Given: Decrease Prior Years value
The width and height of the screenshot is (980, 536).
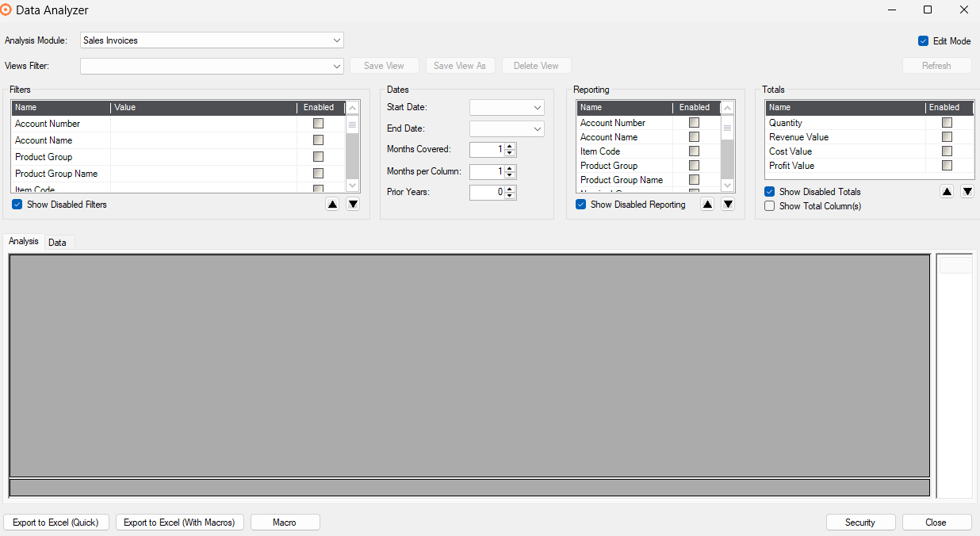Looking at the screenshot, I should pyautogui.click(x=510, y=196).
